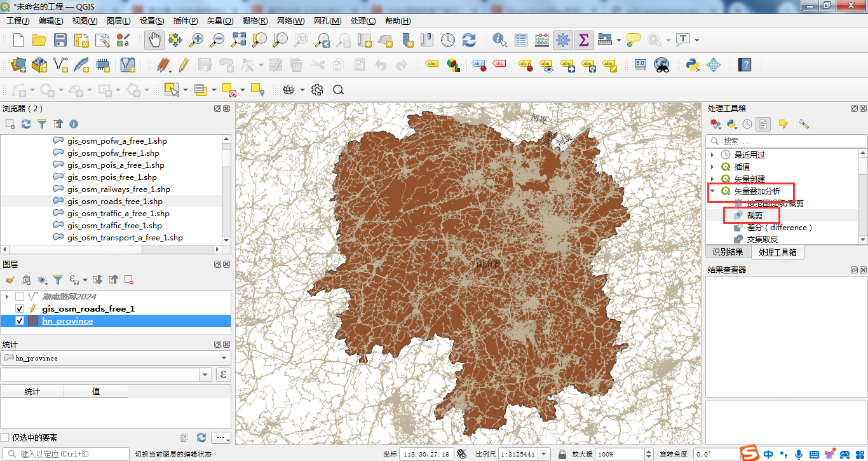Select the Pan Map hand tool
868x461 pixels.
[x=154, y=40]
